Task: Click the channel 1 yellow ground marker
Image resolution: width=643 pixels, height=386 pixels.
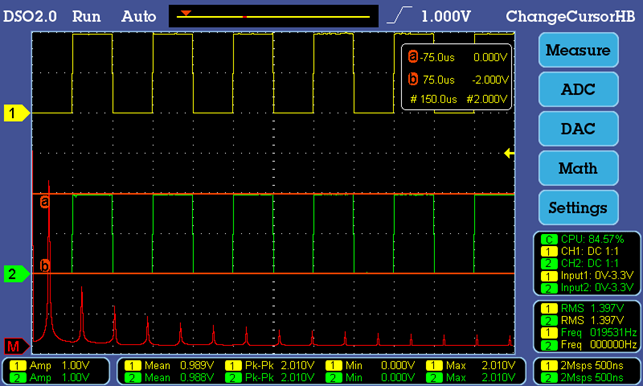Action: pyautogui.click(x=17, y=113)
